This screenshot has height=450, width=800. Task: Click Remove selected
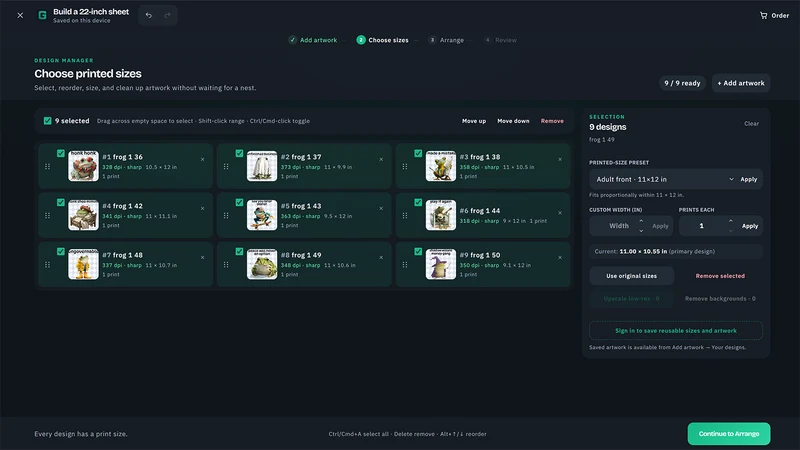720,276
